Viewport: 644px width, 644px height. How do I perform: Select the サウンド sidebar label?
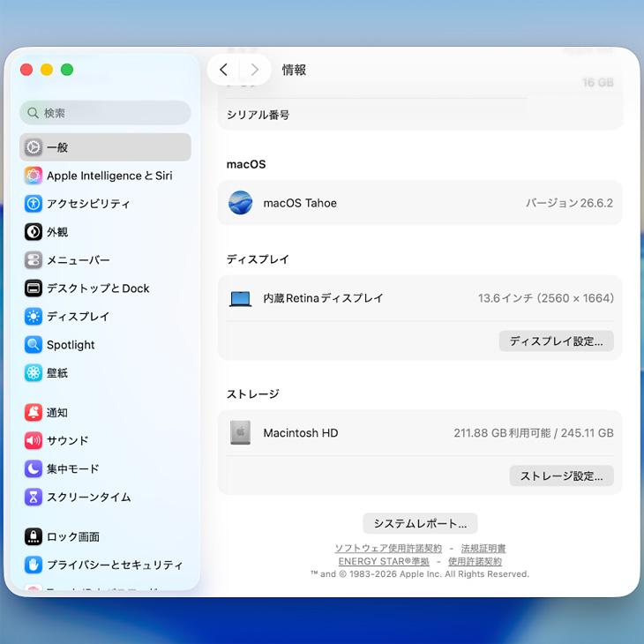click(67, 441)
